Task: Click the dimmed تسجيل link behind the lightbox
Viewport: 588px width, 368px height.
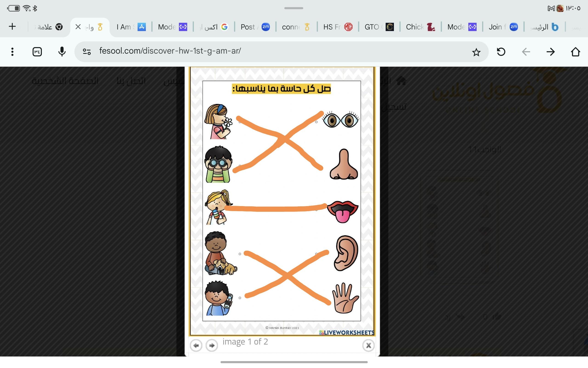Action: [x=394, y=106]
